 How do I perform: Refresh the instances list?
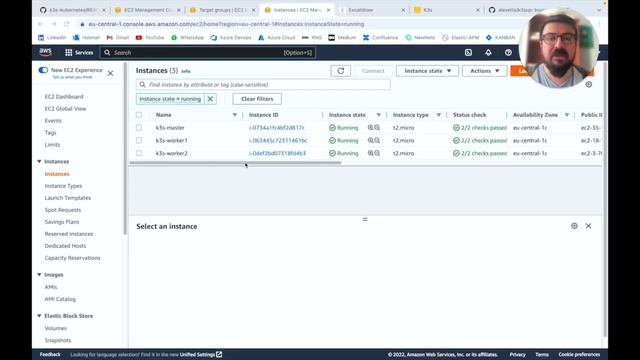[x=340, y=71]
